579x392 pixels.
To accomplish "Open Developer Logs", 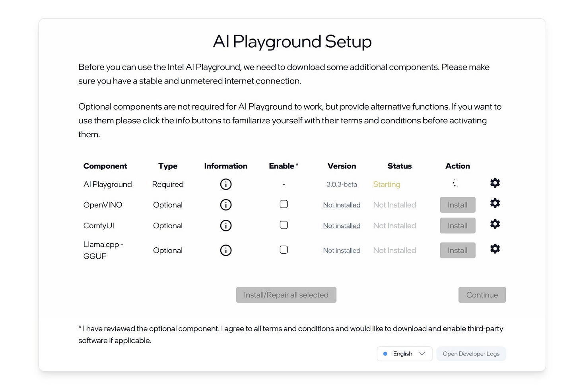I will [x=471, y=354].
